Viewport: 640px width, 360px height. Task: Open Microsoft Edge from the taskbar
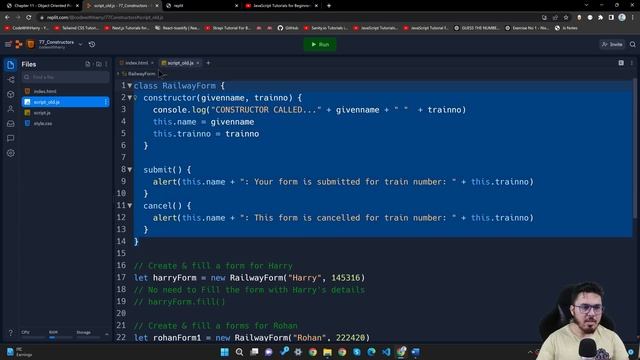371,352
